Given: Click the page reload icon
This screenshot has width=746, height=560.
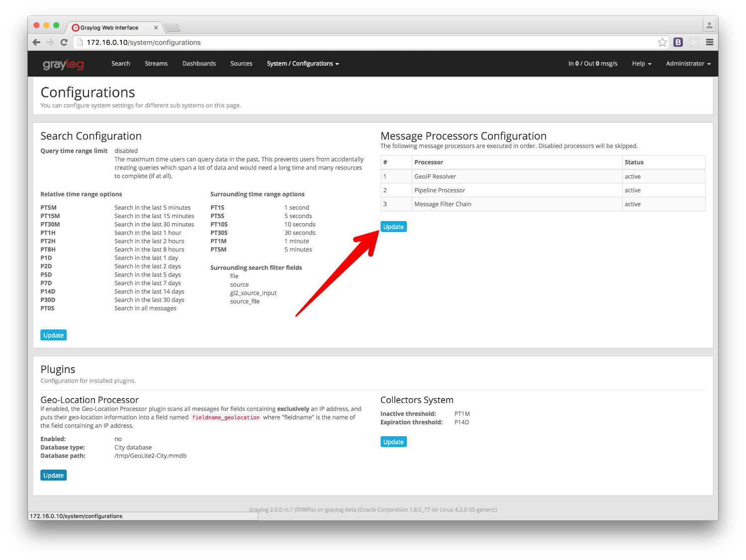Looking at the screenshot, I should tap(64, 42).
